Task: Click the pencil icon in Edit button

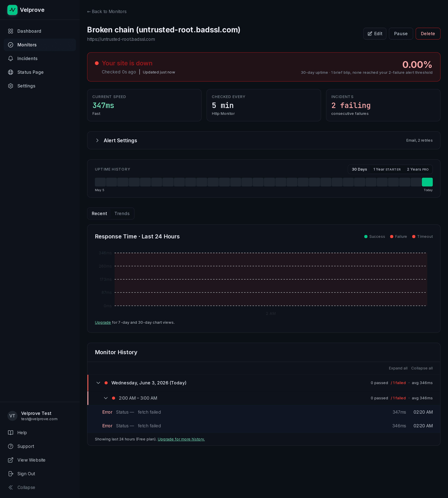Action: (x=370, y=34)
